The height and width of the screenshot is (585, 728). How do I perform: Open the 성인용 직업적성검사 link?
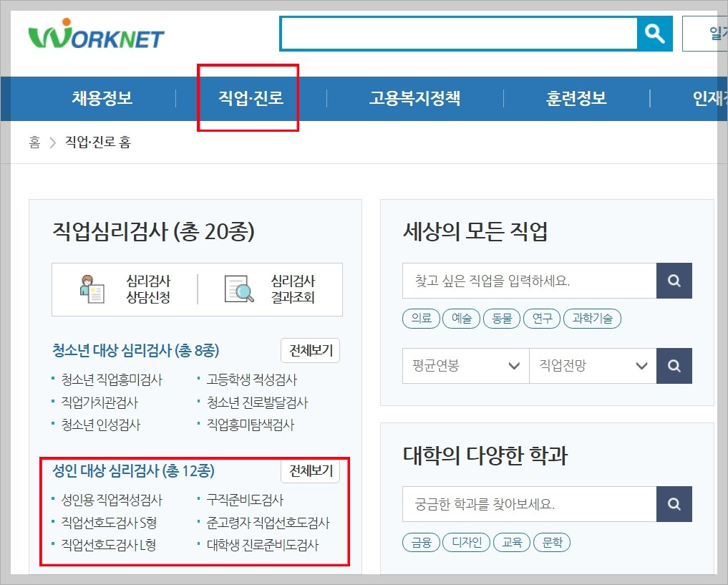tap(114, 501)
